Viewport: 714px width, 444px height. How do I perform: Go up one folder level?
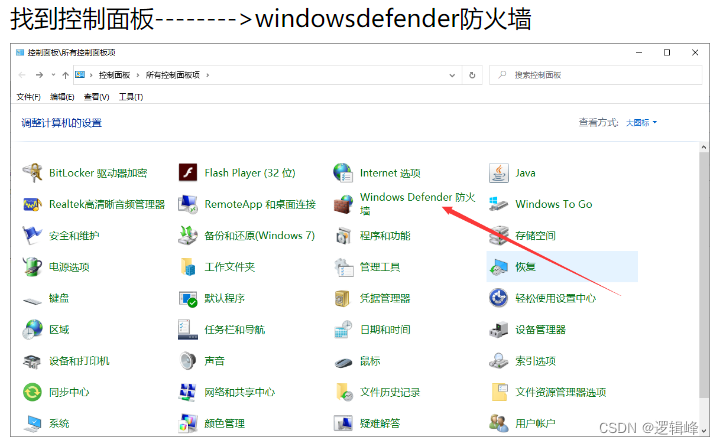65,75
